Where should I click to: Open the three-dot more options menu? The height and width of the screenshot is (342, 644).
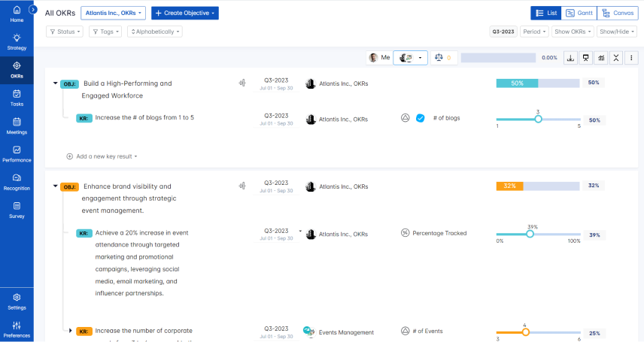coord(631,58)
